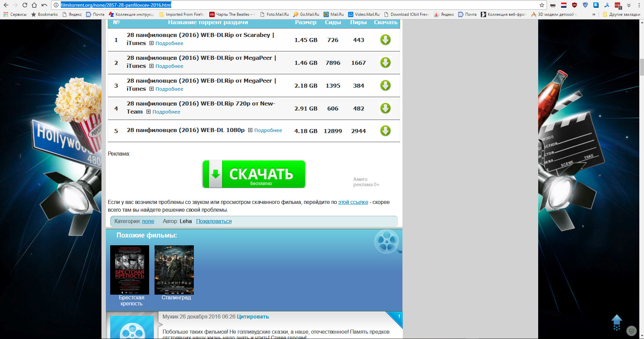Open the Сталинград movie poster
The width and height of the screenshot is (644, 339).
(x=174, y=270)
